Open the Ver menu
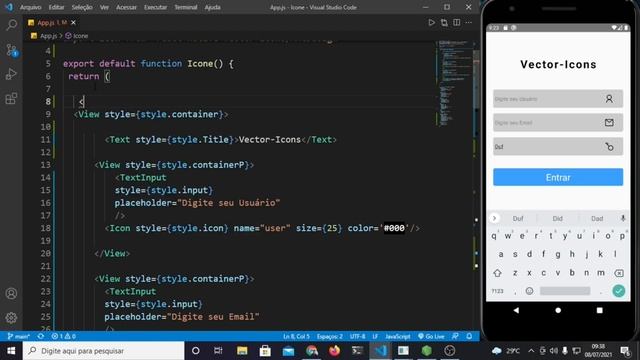The width and height of the screenshot is (640, 360). [104, 7]
